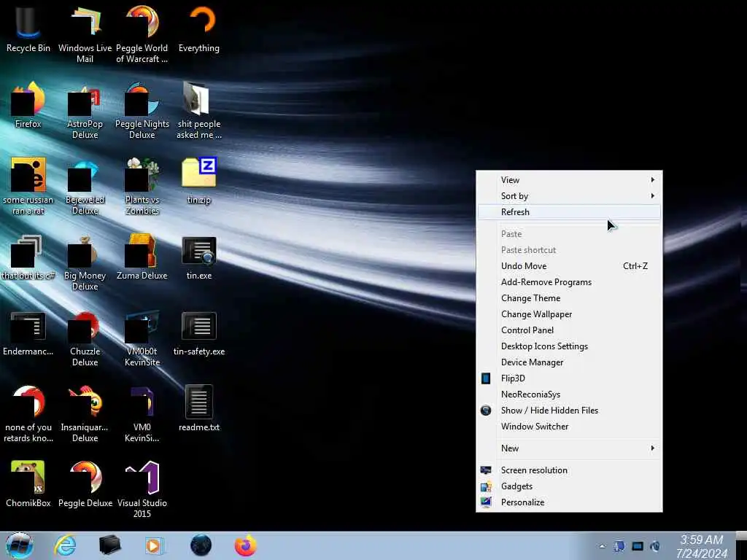Open the black box taskbar icon
Viewport: 747px width, 560px height.
[109, 545]
